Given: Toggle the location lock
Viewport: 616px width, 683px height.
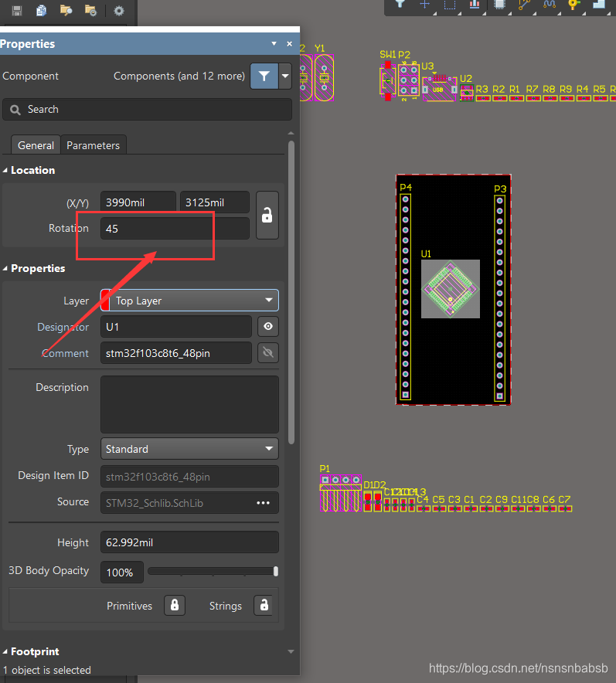Looking at the screenshot, I should click(x=267, y=216).
